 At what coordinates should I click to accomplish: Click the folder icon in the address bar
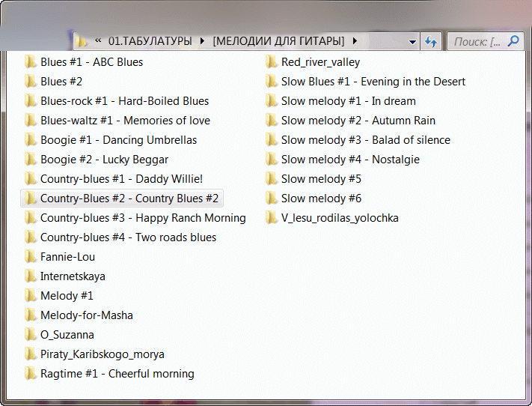81,41
